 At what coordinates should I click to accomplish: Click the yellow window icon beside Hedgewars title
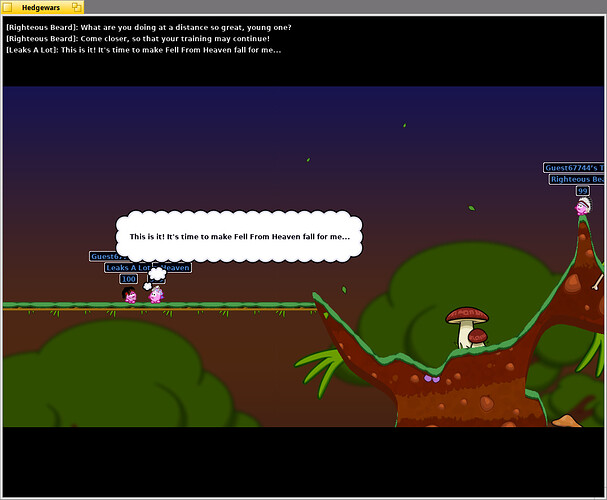point(7,7)
